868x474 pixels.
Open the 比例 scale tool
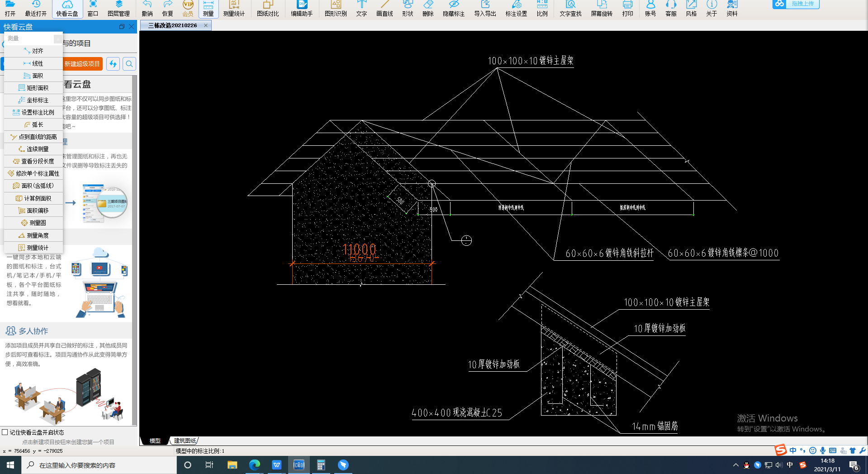click(542, 9)
